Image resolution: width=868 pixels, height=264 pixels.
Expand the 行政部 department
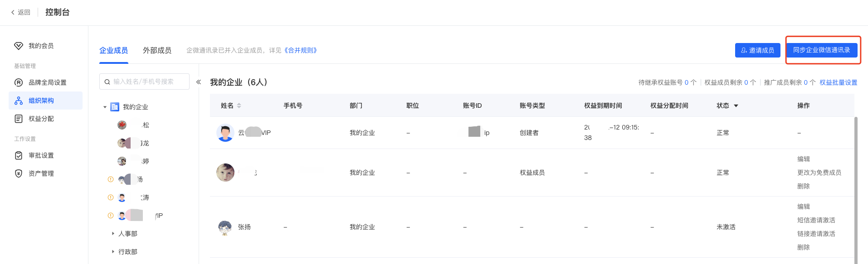tap(113, 252)
